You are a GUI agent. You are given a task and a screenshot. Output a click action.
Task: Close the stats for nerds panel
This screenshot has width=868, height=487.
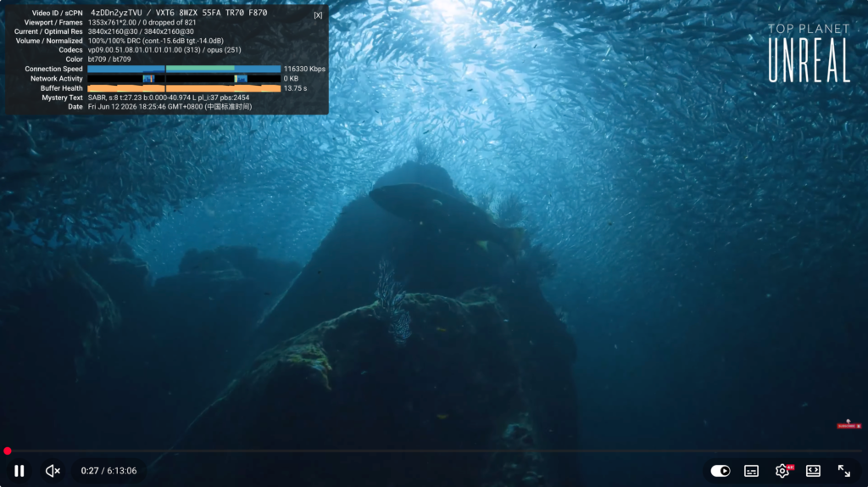pos(318,15)
